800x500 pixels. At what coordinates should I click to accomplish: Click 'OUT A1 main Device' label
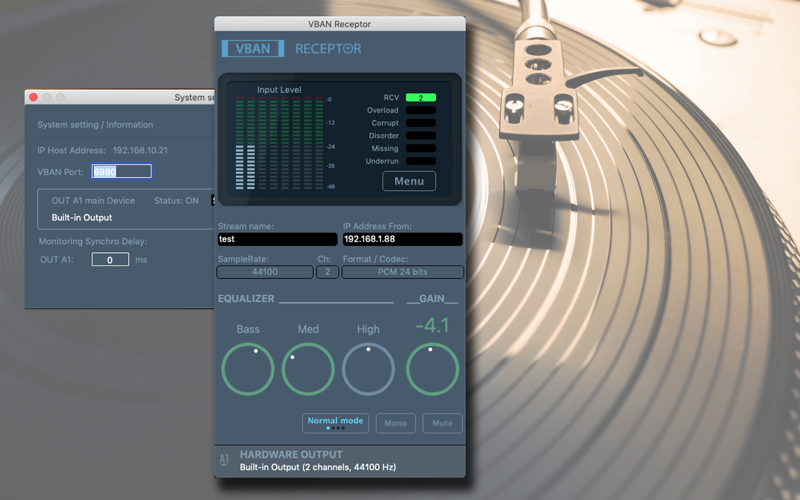[x=93, y=201]
